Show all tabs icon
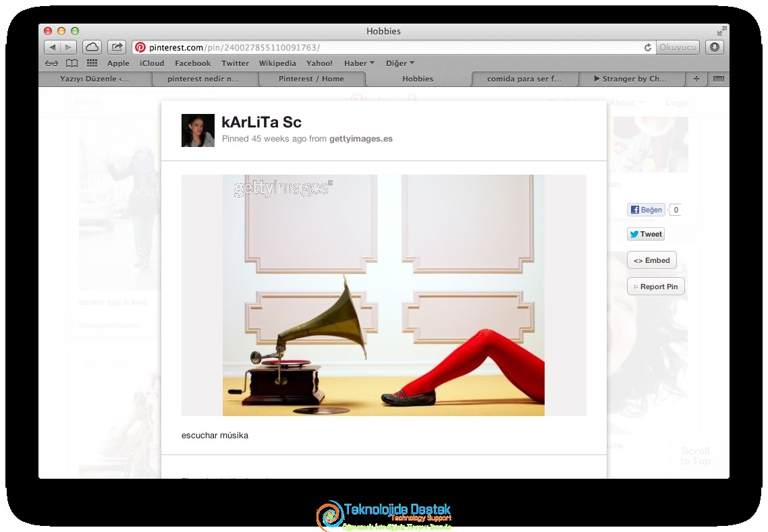 (x=718, y=79)
